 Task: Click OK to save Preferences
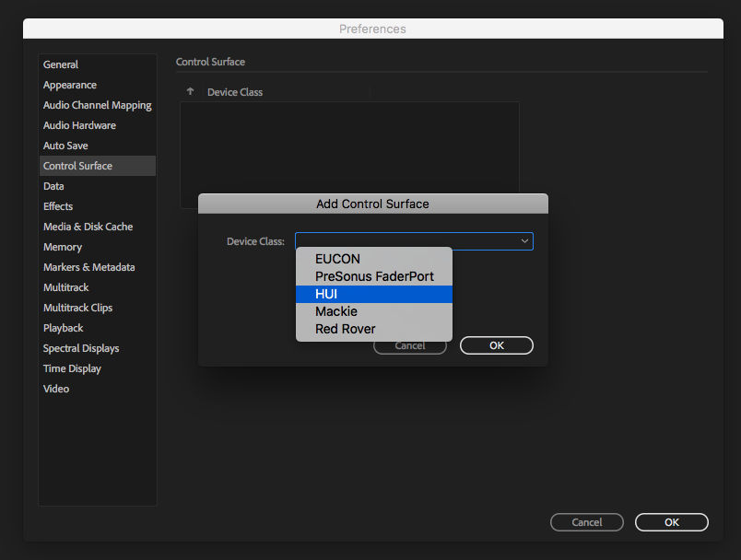pos(671,521)
